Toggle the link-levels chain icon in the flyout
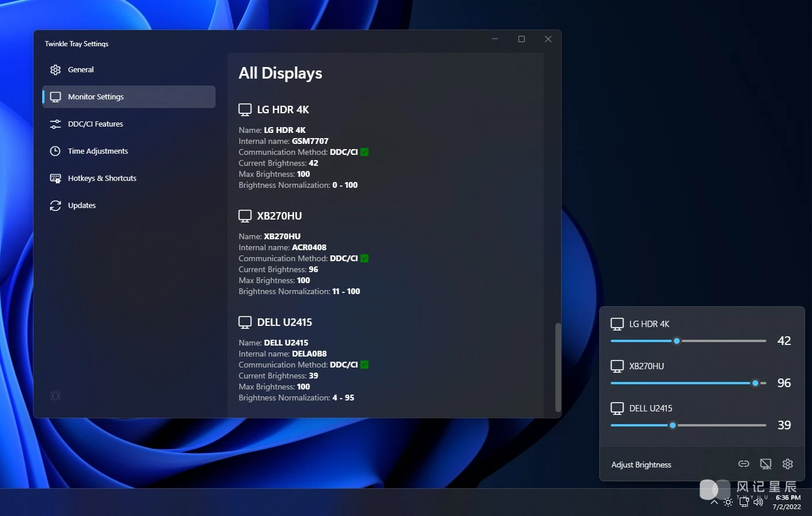This screenshot has width=812, height=516. coord(744,464)
